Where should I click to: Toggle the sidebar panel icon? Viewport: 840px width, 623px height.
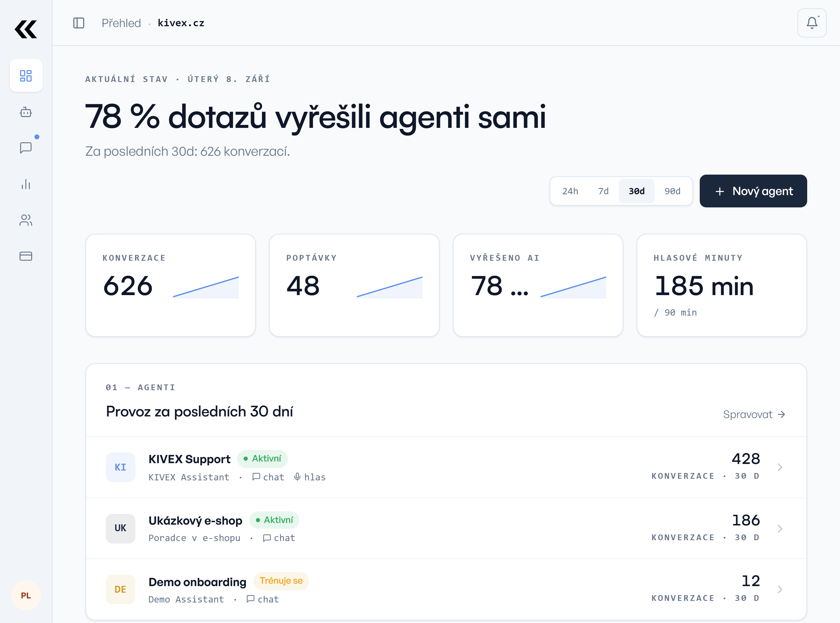click(x=78, y=23)
